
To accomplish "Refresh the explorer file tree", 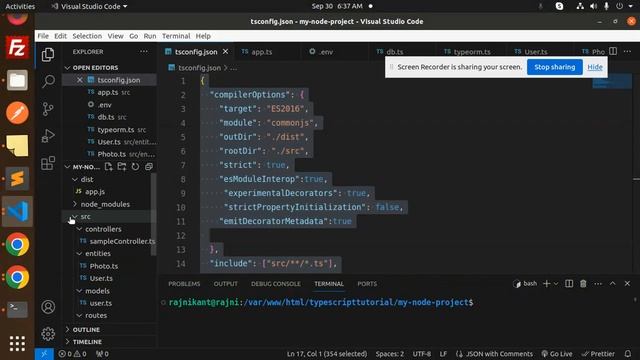I will click(x=135, y=167).
